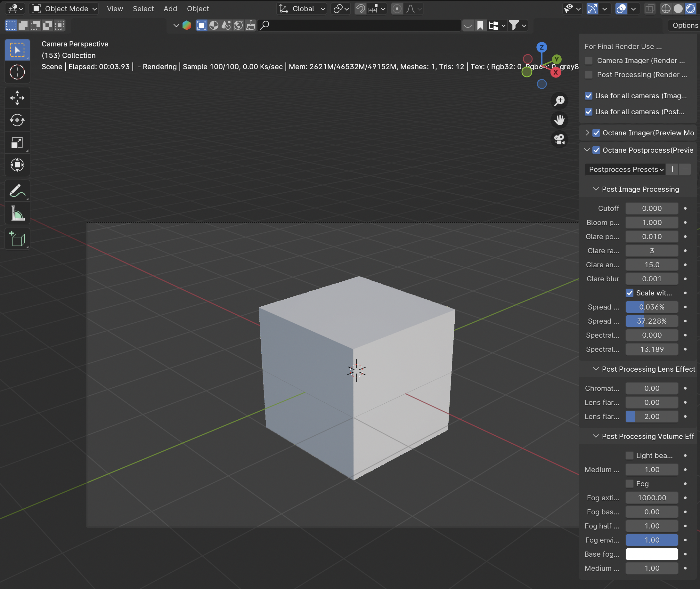Image resolution: width=700 pixels, height=589 pixels.
Task: Click the zoom viewport icon
Action: (559, 101)
